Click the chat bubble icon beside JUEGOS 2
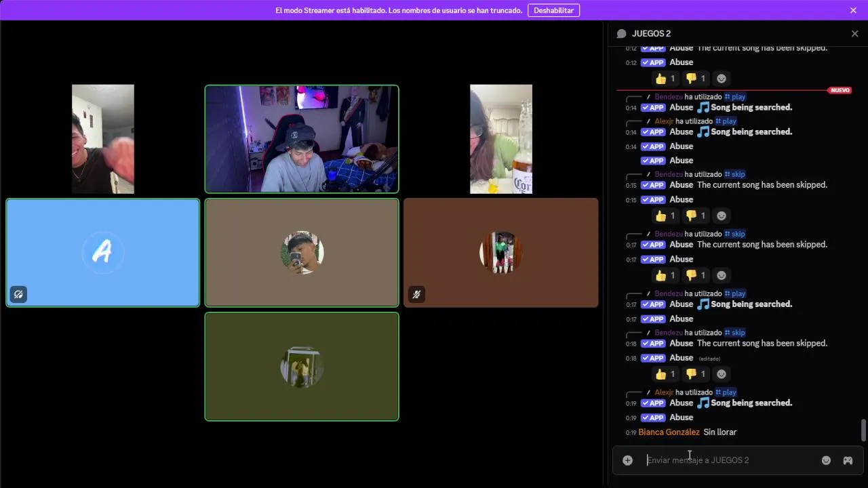This screenshot has height=488, width=868. (621, 34)
